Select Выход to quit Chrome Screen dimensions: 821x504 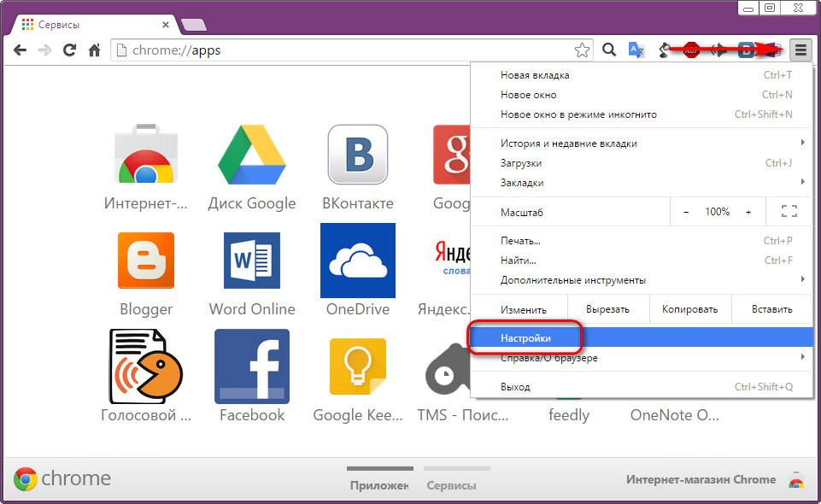[x=642, y=387]
